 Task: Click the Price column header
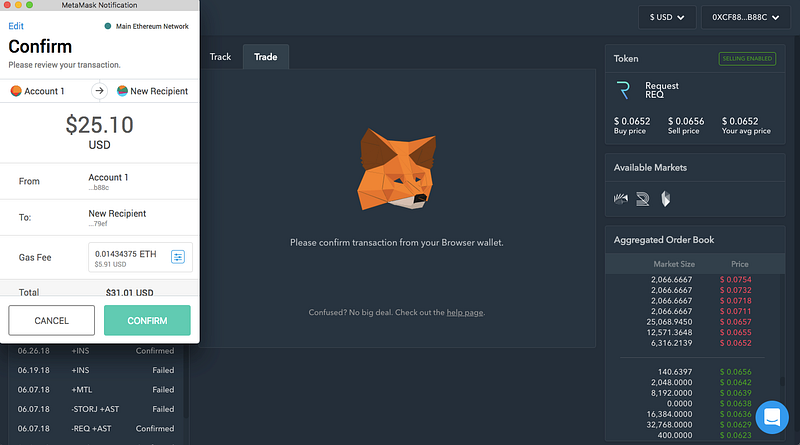[x=740, y=264]
